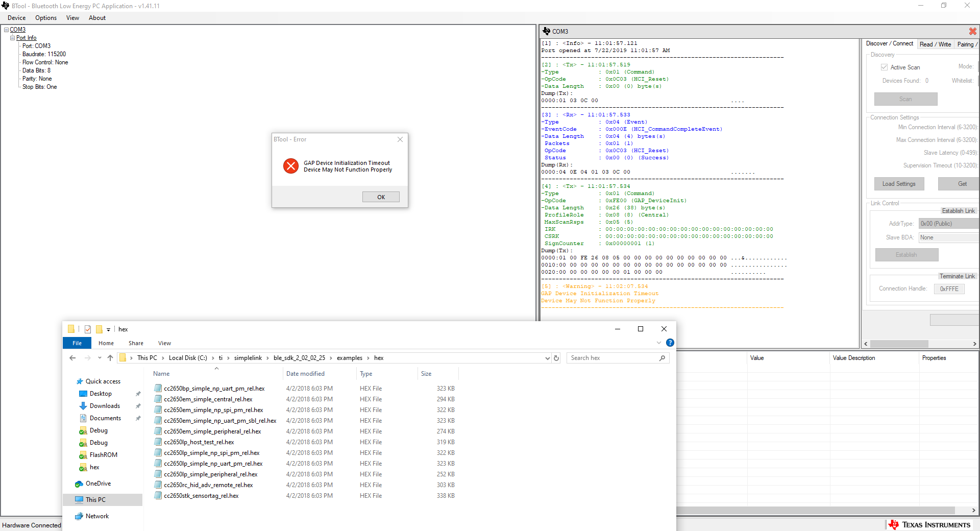The width and height of the screenshot is (980, 531).
Task: Click the Downloads arrow icon in sidebar
Action: [x=83, y=406]
